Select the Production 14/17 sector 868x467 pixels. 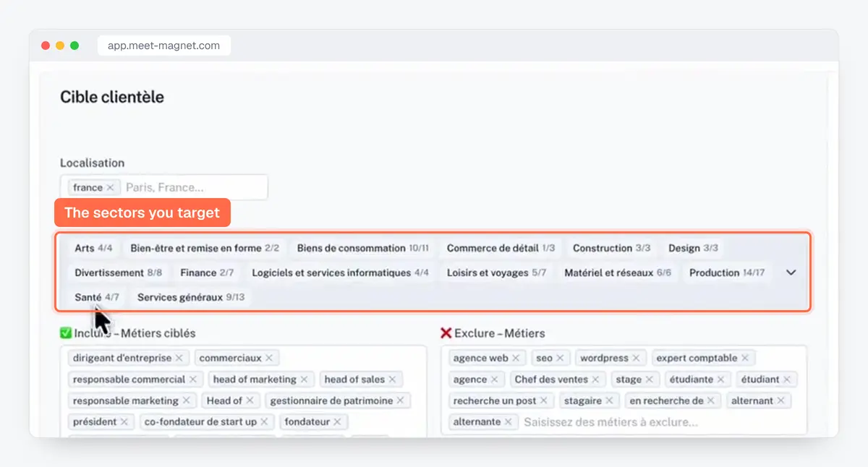coord(727,273)
